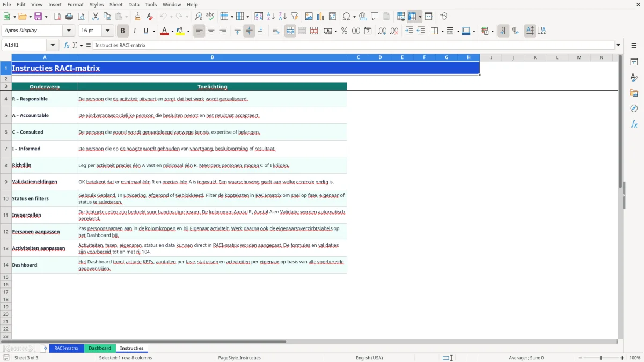Viewport: 644px width, 362px height.
Task: Click the Increase Indent icon
Action: (409, 31)
